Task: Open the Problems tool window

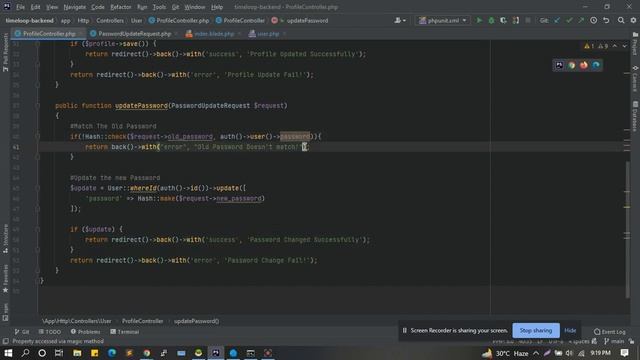Action: [x=85, y=332]
